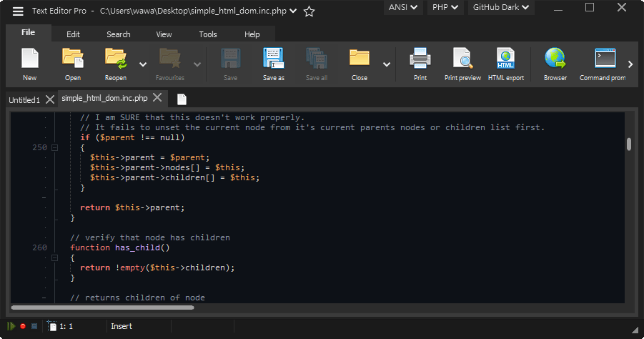Collapse the code fold at line 250
Screen dimensions: 644x339
pyautogui.click(x=54, y=147)
